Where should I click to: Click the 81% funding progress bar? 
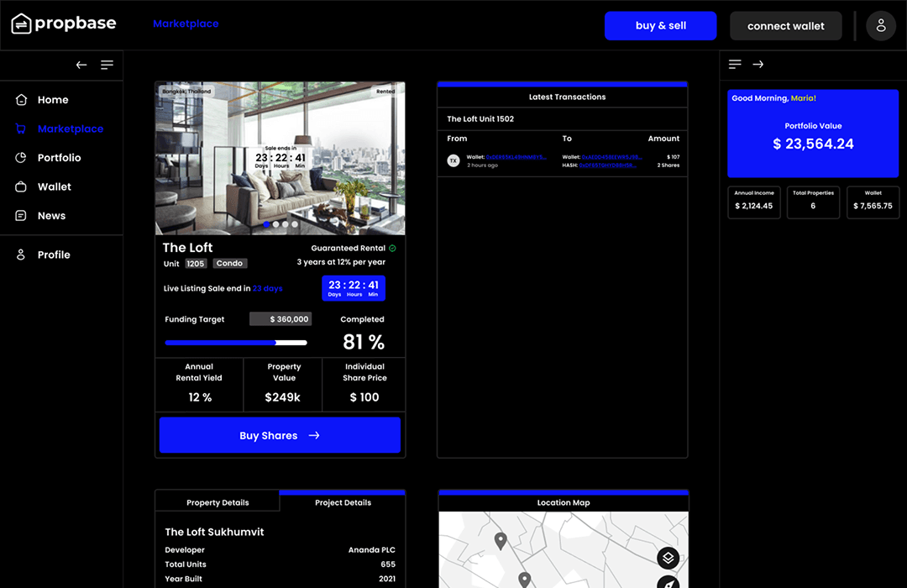(236, 342)
